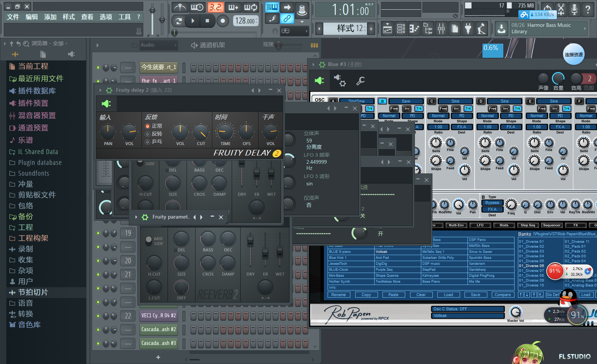The image size is (597, 364).
Task: Click the question mark help icon
Action: click(x=588, y=9)
